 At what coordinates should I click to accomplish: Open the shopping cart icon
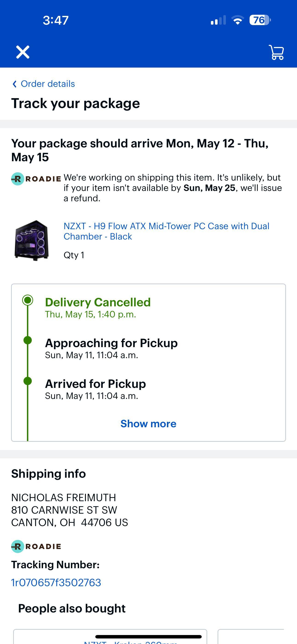pyautogui.click(x=277, y=52)
